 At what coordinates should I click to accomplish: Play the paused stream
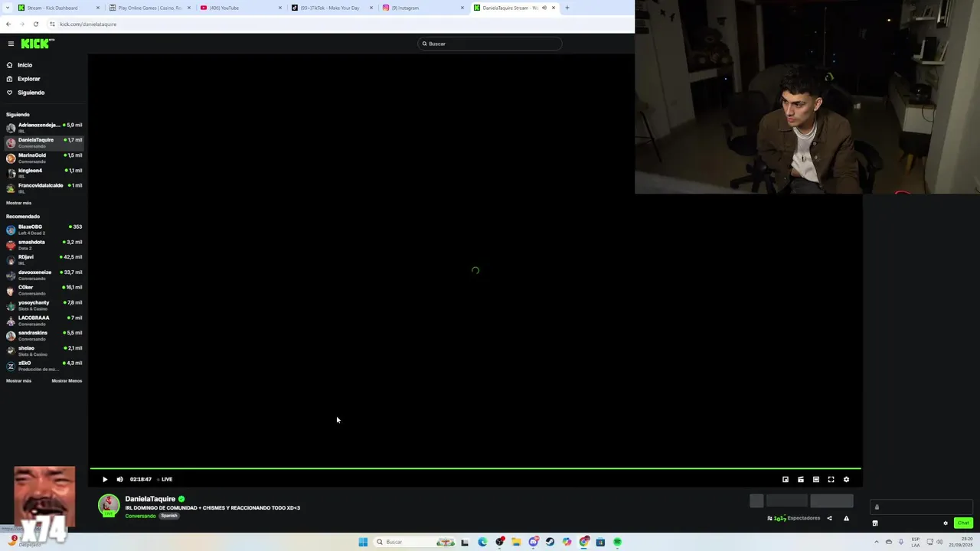105,479
